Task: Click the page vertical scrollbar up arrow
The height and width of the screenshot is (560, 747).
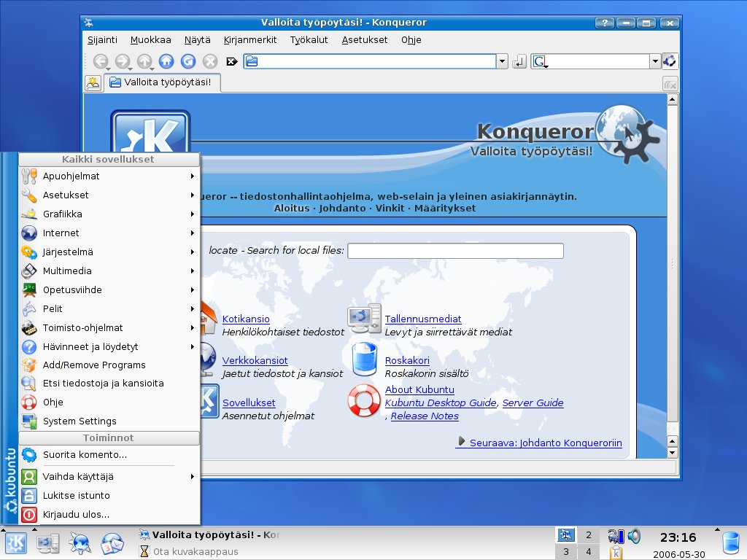Action: pyautogui.click(x=672, y=99)
